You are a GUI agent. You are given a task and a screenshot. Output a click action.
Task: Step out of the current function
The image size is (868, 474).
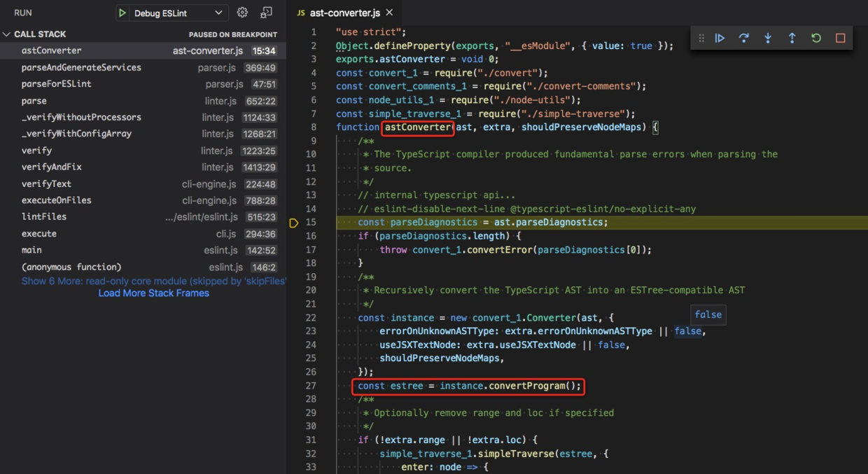click(x=792, y=39)
